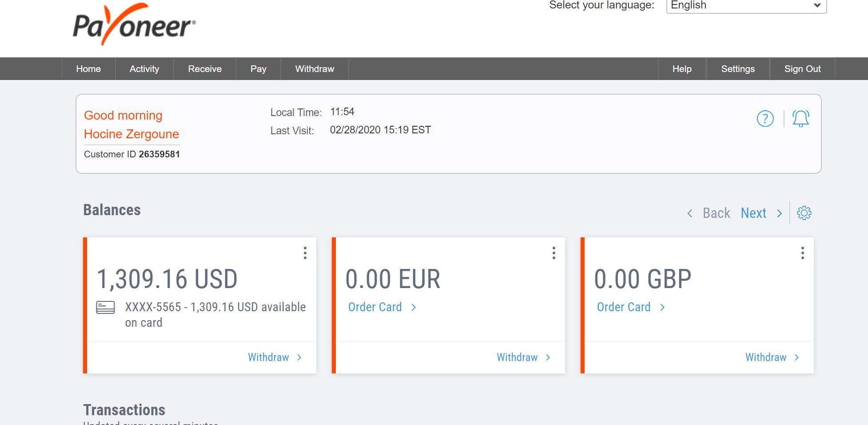Click the card icon in USD balance
Screen dimensions: 868x425
[x=105, y=307]
